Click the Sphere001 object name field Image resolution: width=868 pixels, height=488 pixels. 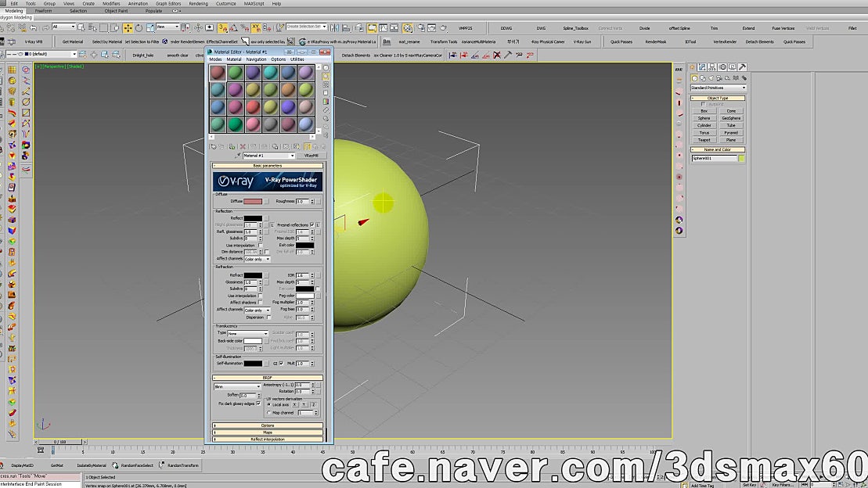712,157
